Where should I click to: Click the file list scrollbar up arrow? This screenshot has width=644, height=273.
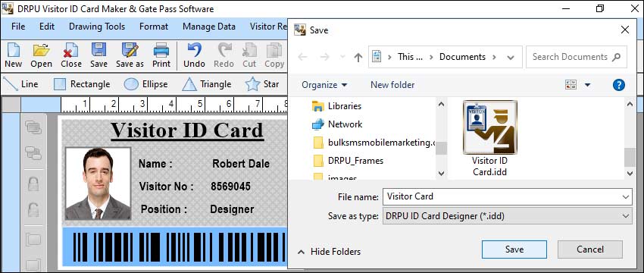pos(630,105)
